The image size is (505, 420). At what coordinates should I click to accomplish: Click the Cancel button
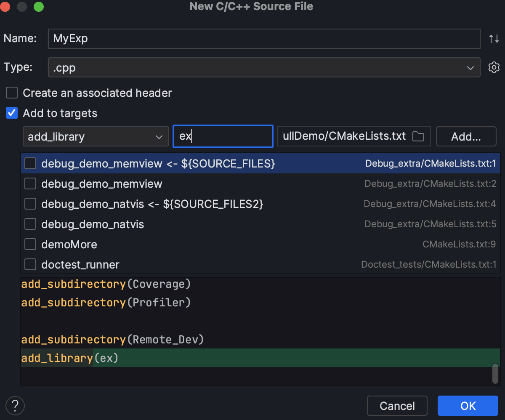[397, 406]
